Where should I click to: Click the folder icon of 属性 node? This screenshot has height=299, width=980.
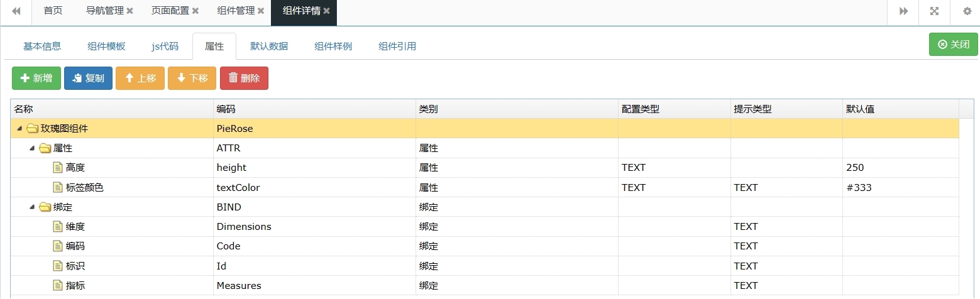[45, 148]
